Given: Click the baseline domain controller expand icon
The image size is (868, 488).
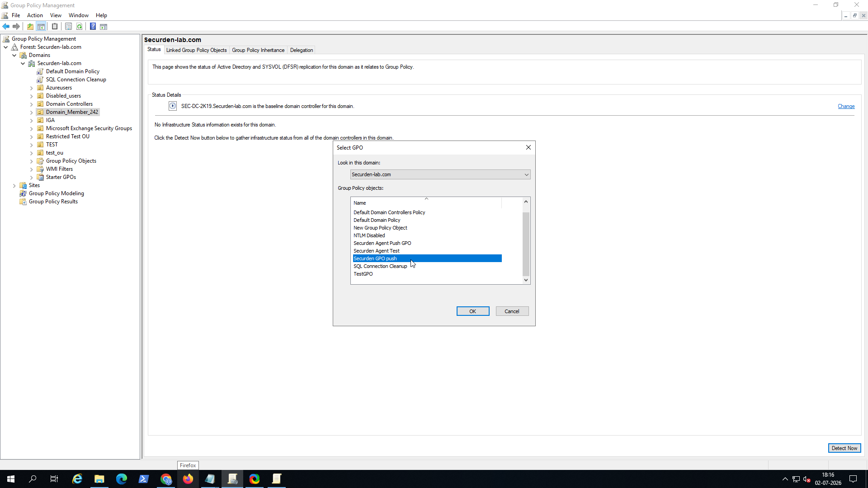Looking at the screenshot, I should click(173, 106).
